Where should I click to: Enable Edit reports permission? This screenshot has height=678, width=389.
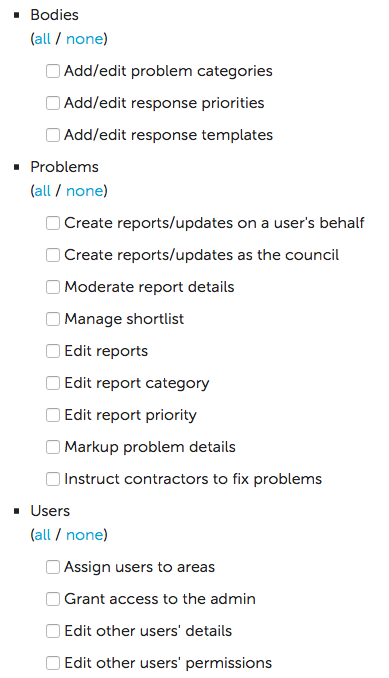(x=53, y=351)
